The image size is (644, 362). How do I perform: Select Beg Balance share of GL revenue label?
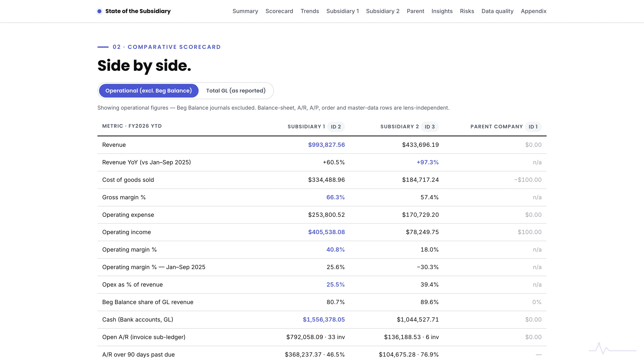click(x=148, y=302)
